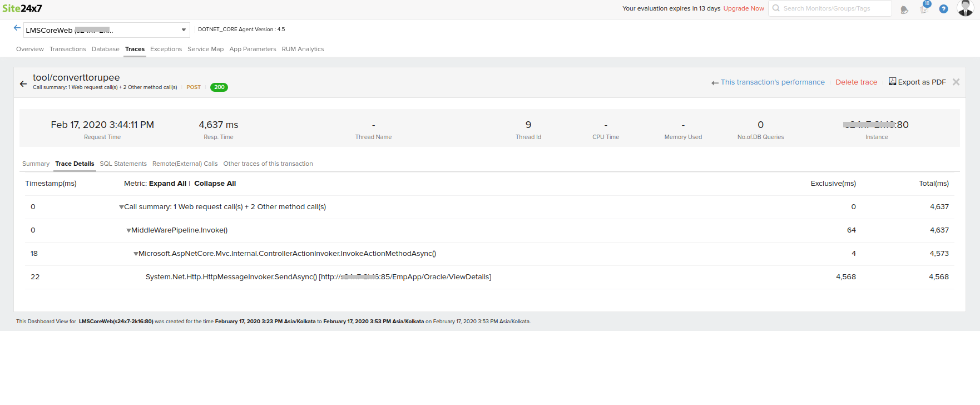Collapse the MiddleWarePipeline.Invoke() node
This screenshot has height=405, width=980.
(128, 231)
